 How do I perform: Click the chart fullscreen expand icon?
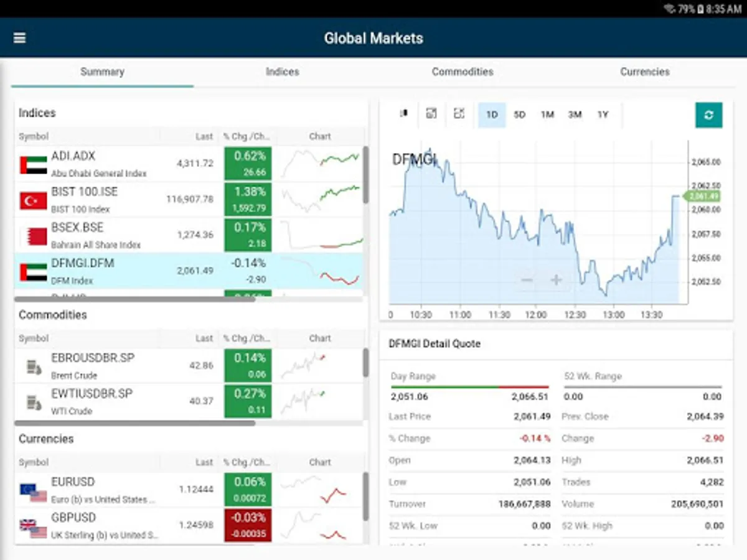[x=459, y=114]
